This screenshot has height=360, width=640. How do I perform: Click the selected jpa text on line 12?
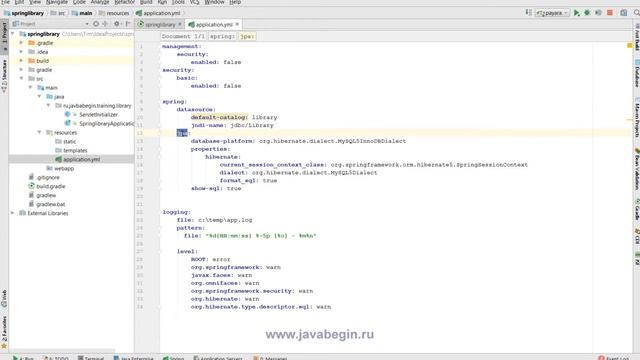[182, 133]
